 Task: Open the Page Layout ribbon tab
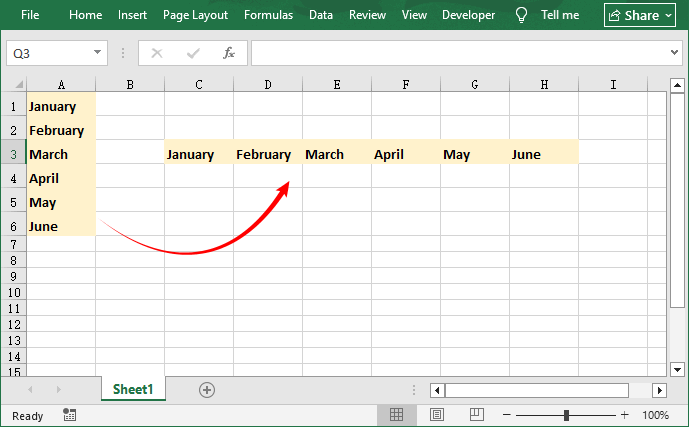pos(195,15)
